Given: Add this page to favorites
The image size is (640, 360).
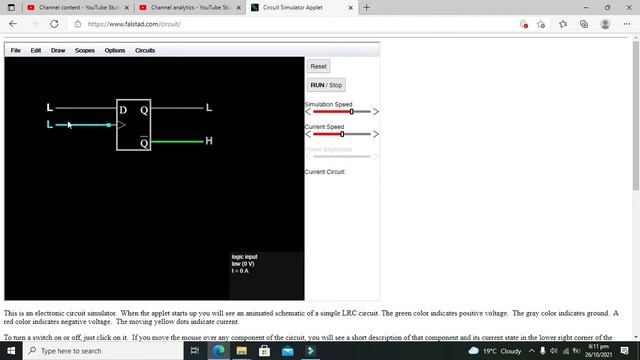Looking at the screenshot, I should tap(541, 24).
